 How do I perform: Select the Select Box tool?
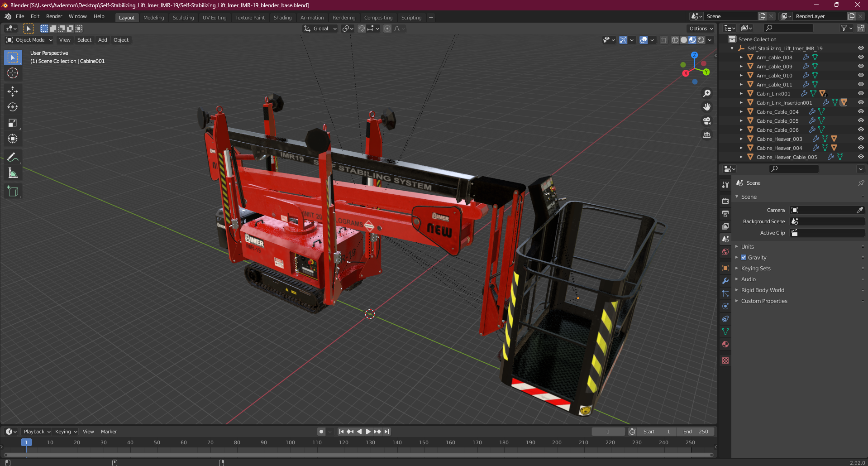tap(13, 58)
